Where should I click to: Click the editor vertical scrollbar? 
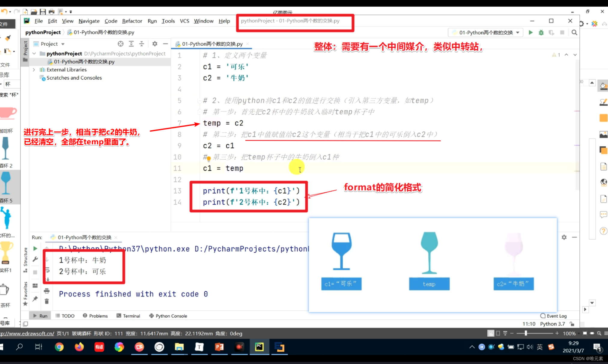tap(577, 125)
